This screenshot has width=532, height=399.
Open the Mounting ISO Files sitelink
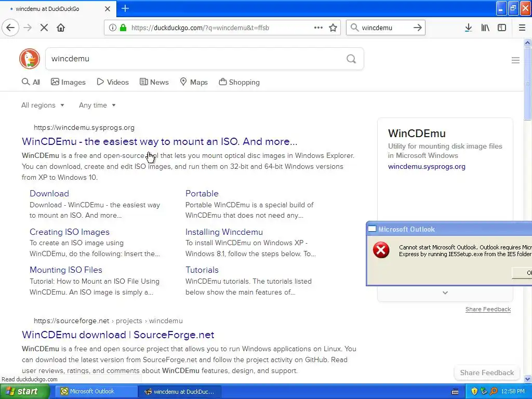coord(66,270)
